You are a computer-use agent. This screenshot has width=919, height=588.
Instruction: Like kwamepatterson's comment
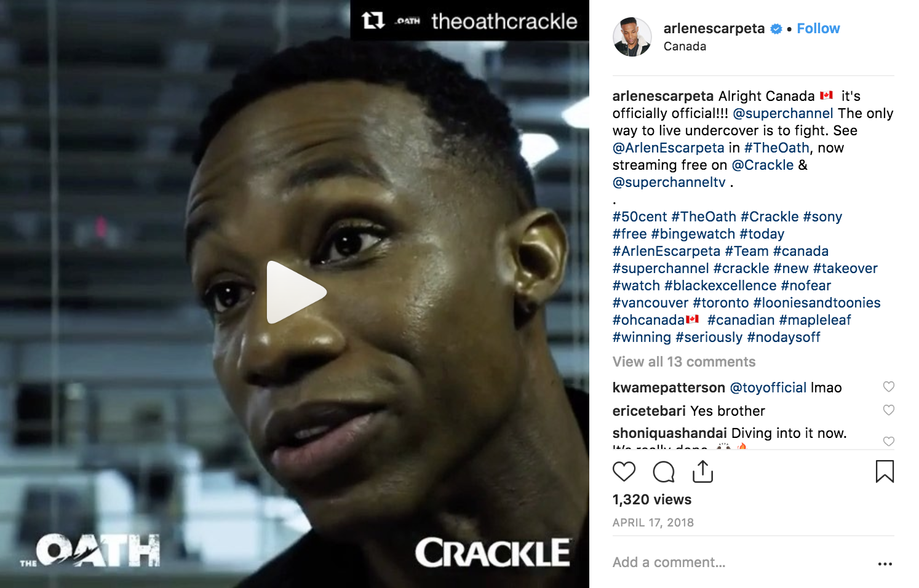tap(889, 387)
